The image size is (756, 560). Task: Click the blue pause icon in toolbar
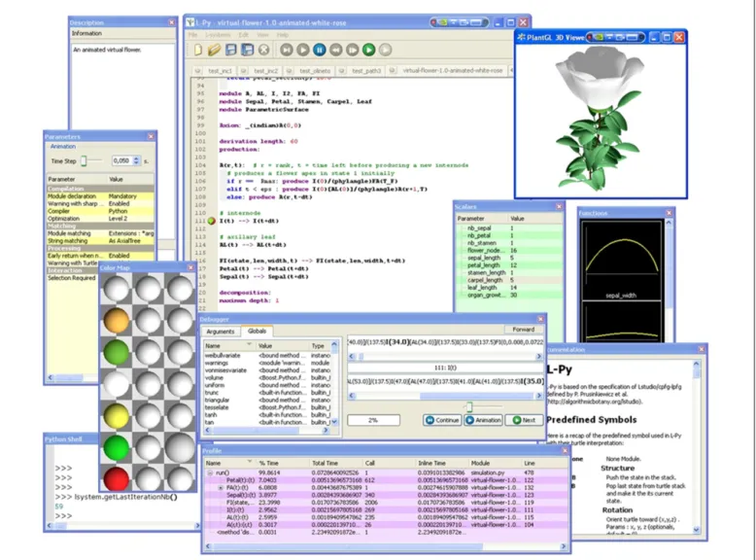tap(319, 50)
